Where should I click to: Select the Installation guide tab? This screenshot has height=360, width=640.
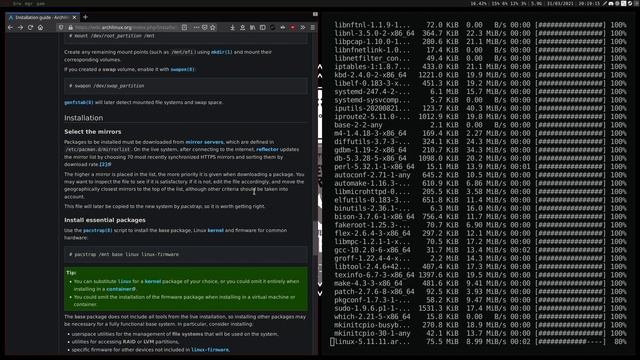tap(42, 18)
